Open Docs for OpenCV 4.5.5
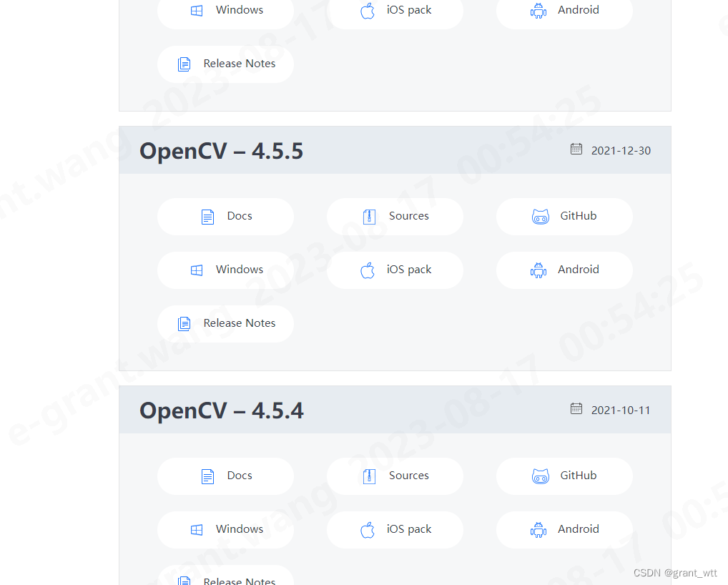 [225, 216]
